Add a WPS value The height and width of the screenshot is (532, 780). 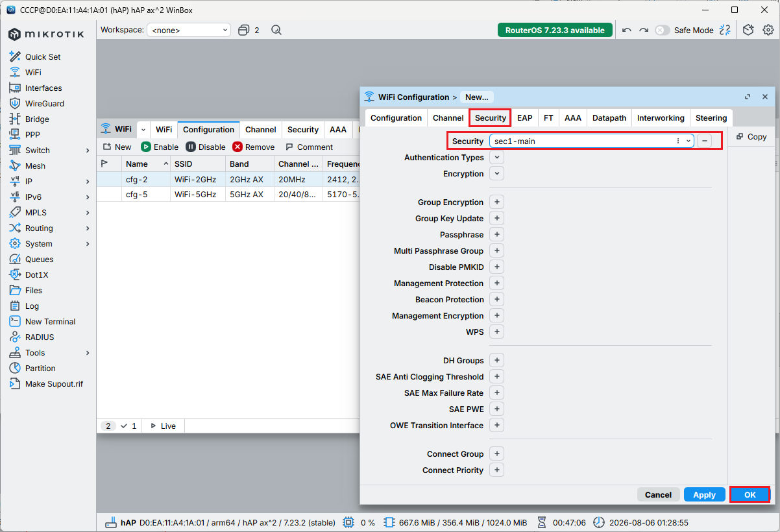[496, 332]
